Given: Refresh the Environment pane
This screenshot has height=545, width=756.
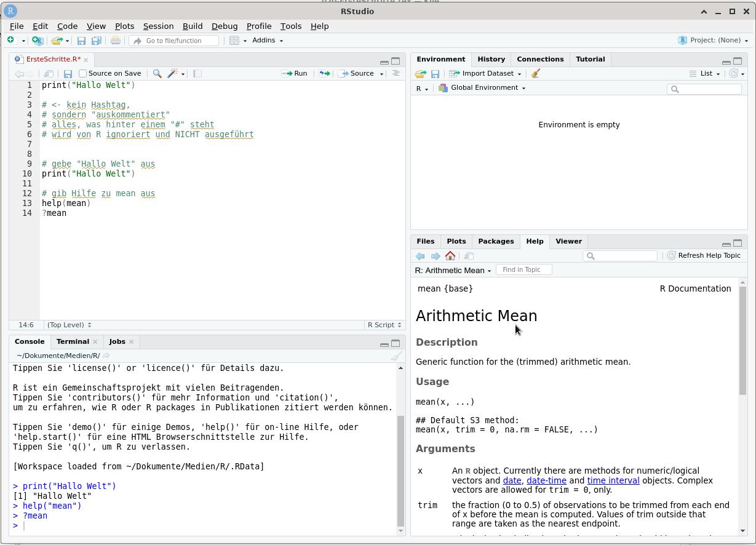Looking at the screenshot, I should 733,74.
